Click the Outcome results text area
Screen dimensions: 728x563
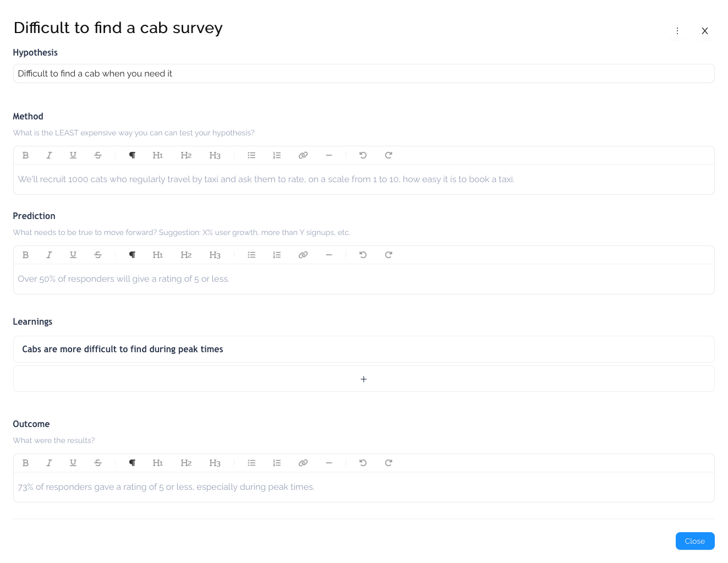click(x=364, y=487)
